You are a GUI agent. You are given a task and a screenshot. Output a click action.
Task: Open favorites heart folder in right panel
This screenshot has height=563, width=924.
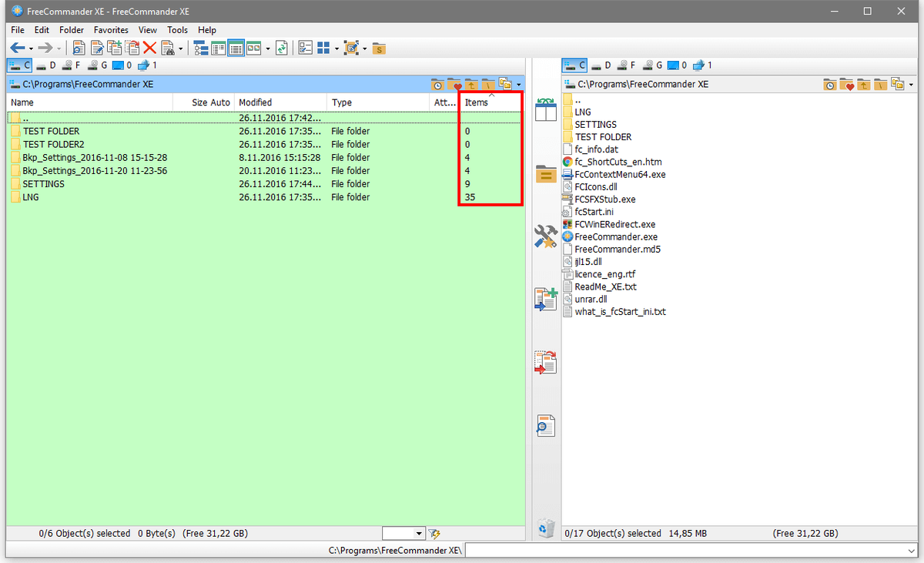(846, 84)
